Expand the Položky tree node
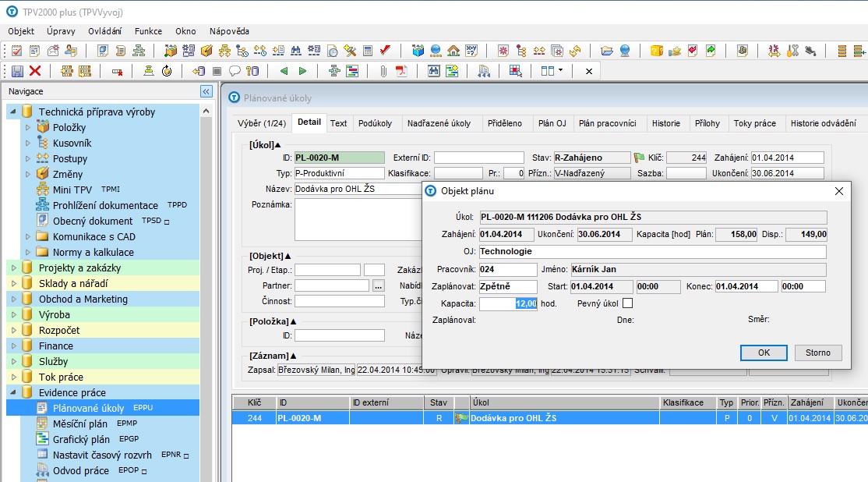Screen dimensions: 868x482 (x=28, y=127)
